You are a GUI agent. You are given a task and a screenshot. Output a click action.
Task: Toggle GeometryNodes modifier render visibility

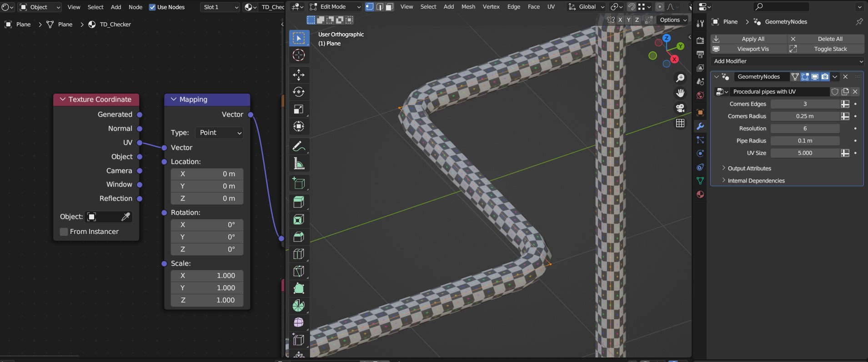click(825, 77)
